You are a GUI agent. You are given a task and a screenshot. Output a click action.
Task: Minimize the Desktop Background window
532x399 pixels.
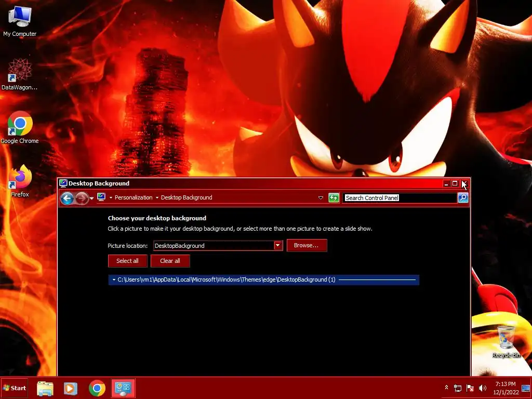(x=446, y=183)
